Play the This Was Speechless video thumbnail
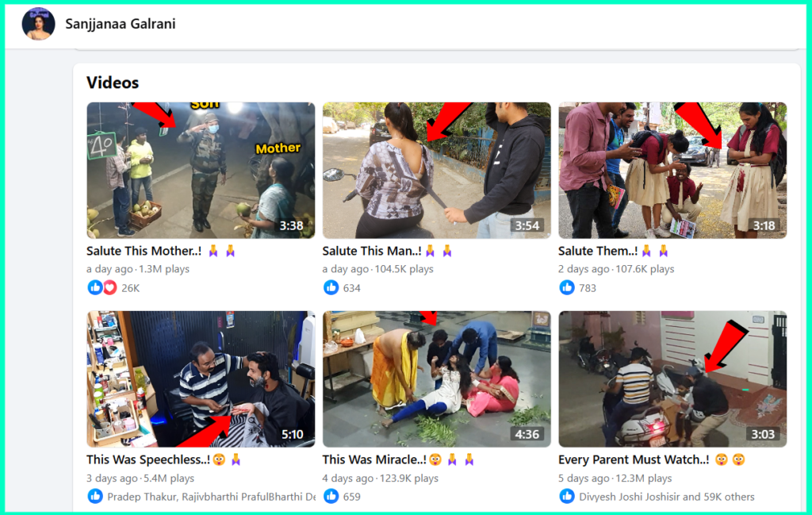Viewport: 812px width, 515px height. click(x=201, y=379)
